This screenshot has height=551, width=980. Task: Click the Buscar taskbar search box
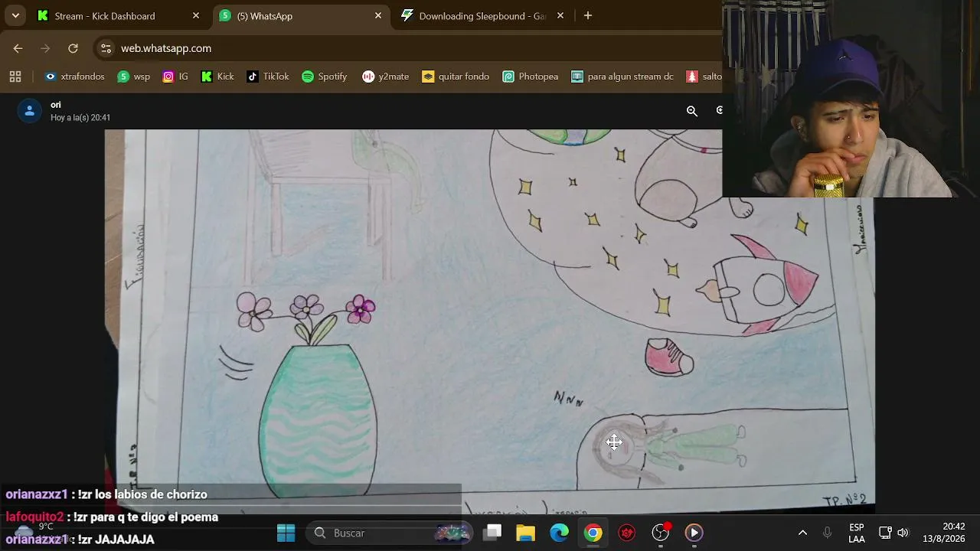coord(390,533)
